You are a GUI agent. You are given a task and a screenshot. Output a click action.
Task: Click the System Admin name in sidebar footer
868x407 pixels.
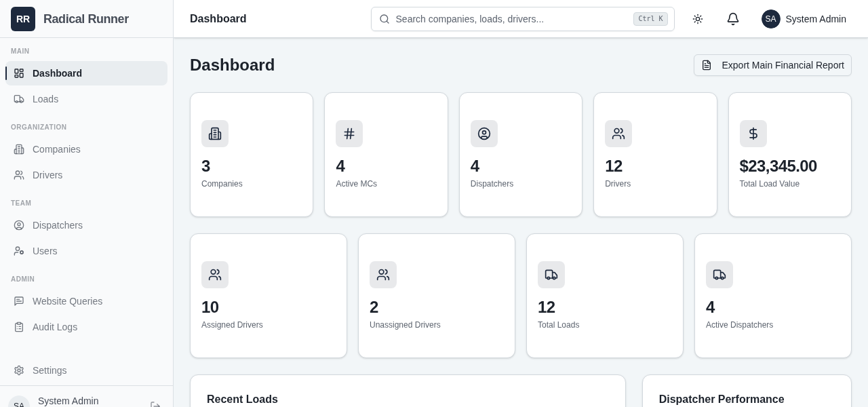tap(68, 401)
